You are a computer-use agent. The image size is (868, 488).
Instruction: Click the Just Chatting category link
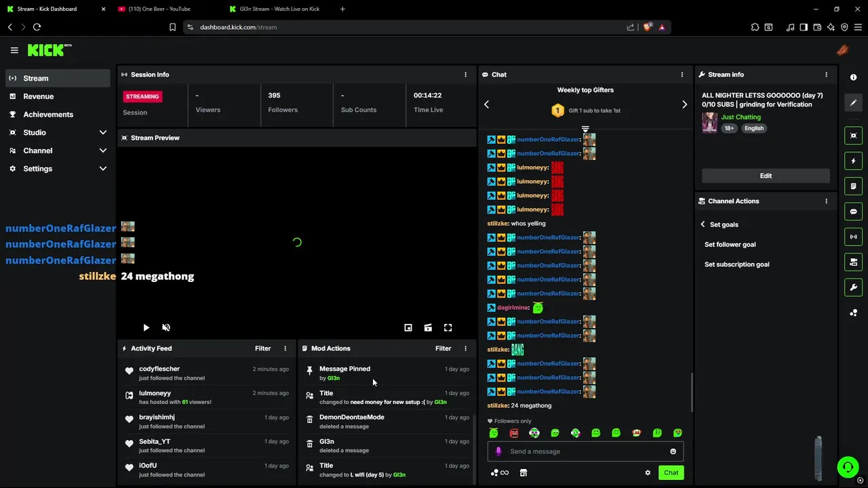tap(741, 117)
